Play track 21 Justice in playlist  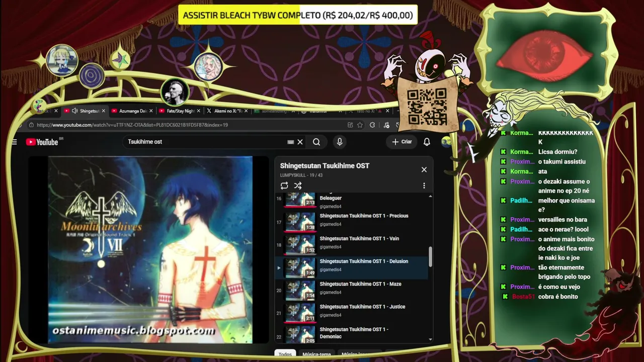[351, 312]
